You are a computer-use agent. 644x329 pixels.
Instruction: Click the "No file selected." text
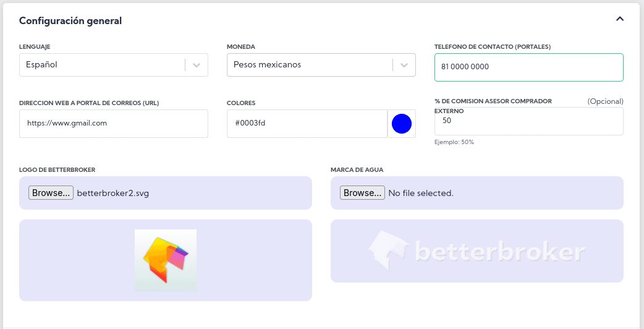(421, 193)
